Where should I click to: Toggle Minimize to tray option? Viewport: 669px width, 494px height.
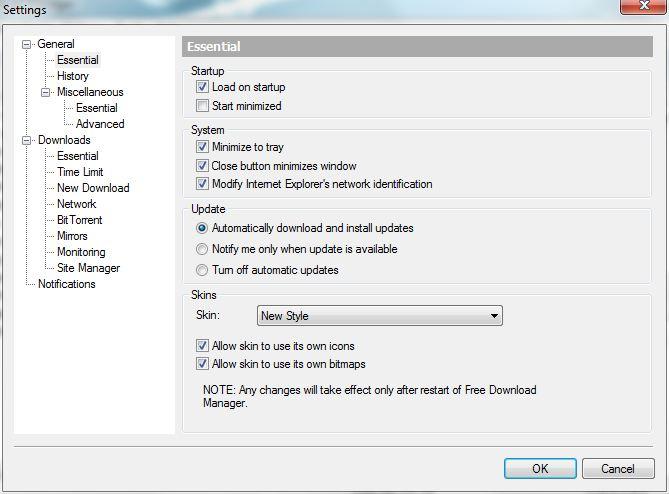(x=202, y=147)
